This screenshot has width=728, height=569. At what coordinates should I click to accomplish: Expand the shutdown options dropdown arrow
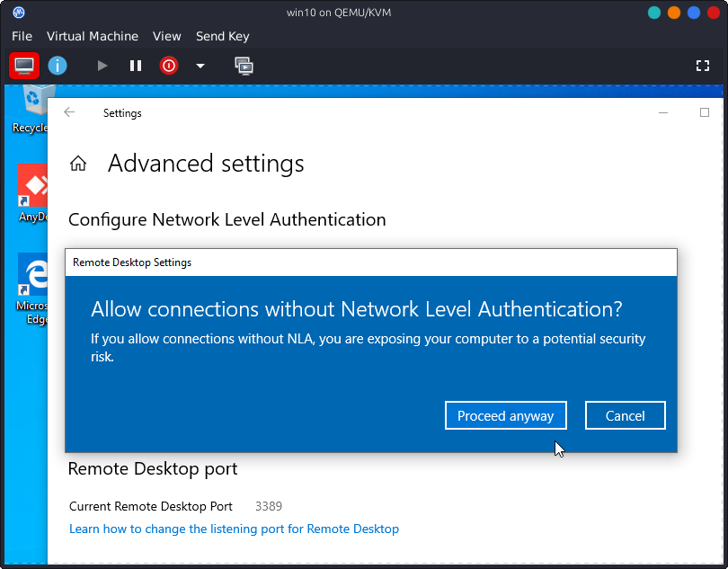click(x=200, y=66)
